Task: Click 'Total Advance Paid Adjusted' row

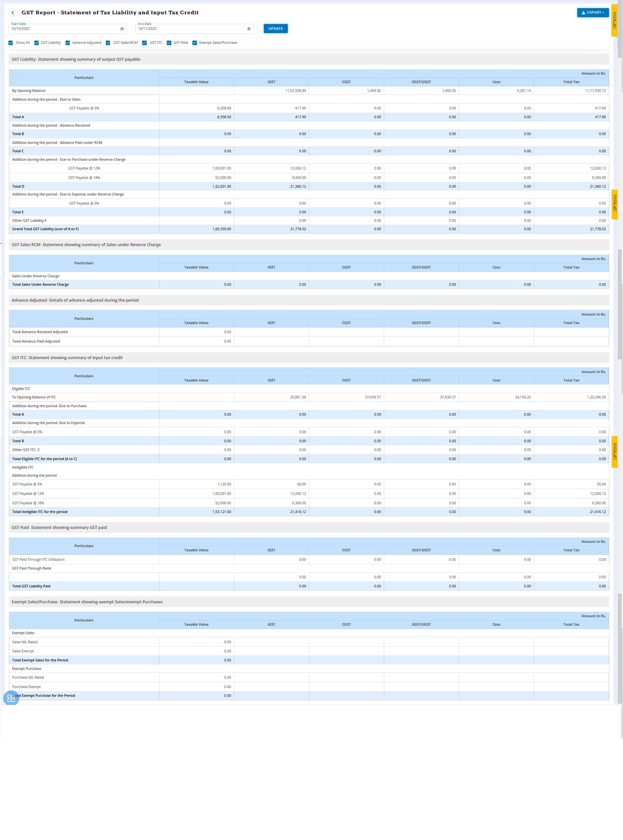Action: (309, 342)
